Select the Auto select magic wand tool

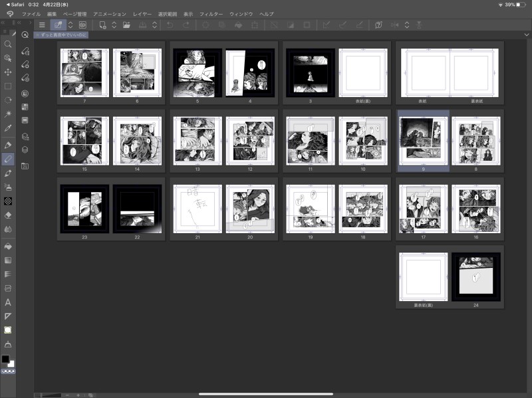click(8, 114)
